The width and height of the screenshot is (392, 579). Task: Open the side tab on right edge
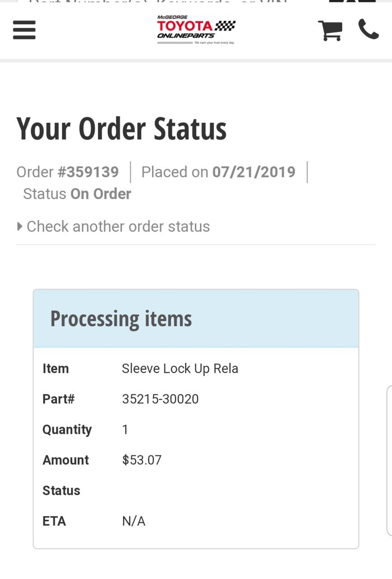(389, 460)
